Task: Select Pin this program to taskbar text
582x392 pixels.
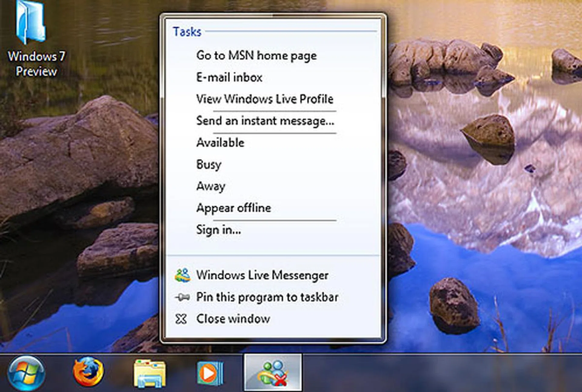Action: point(267,297)
